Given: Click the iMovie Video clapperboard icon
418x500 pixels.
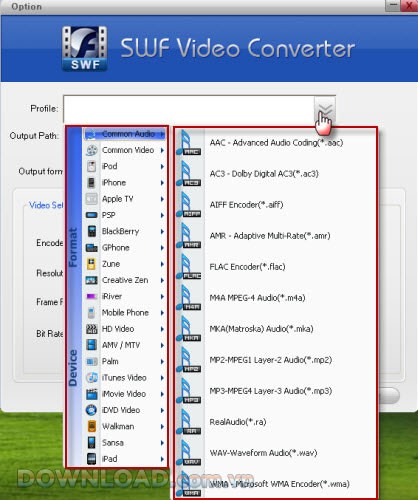Looking at the screenshot, I should tap(91, 394).
